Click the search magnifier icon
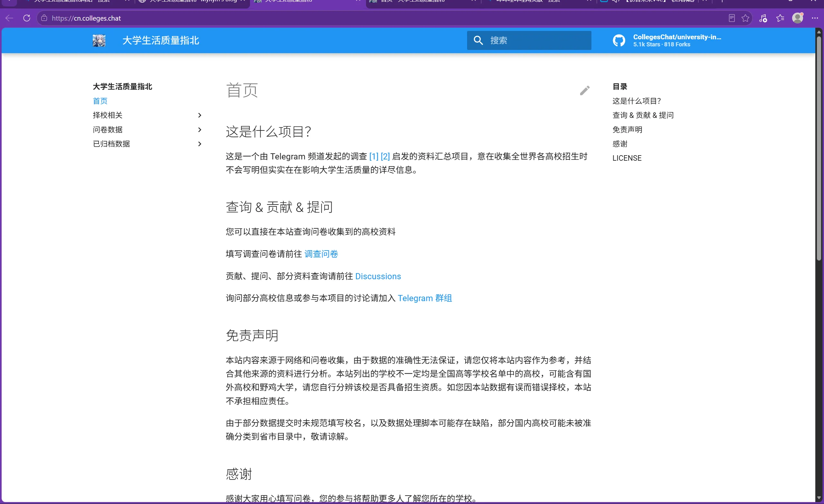The image size is (824, 504). (479, 41)
